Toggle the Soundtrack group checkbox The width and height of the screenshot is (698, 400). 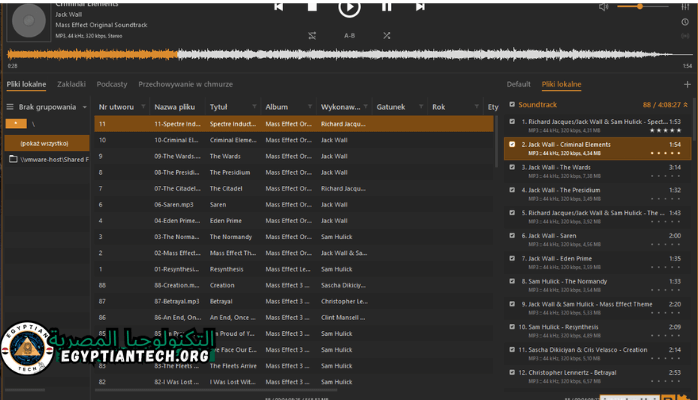(x=512, y=104)
